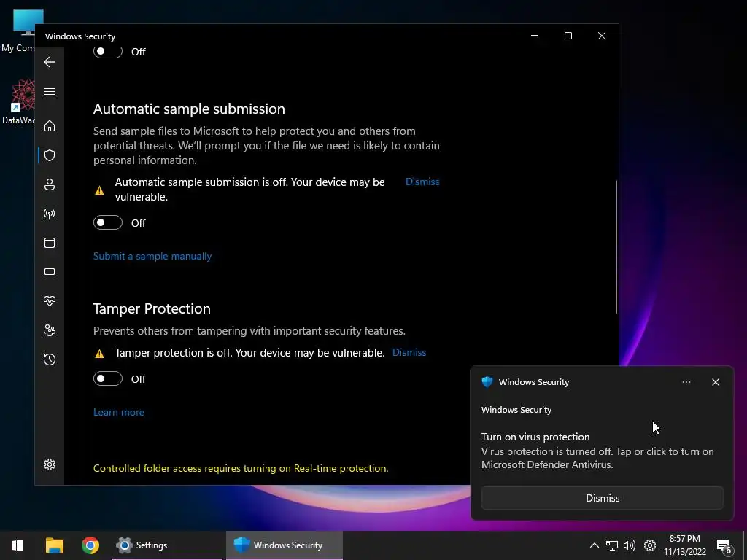747x560 pixels.
Task: Click the Windows Security window vertical scrollbar
Action: point(616,246)
